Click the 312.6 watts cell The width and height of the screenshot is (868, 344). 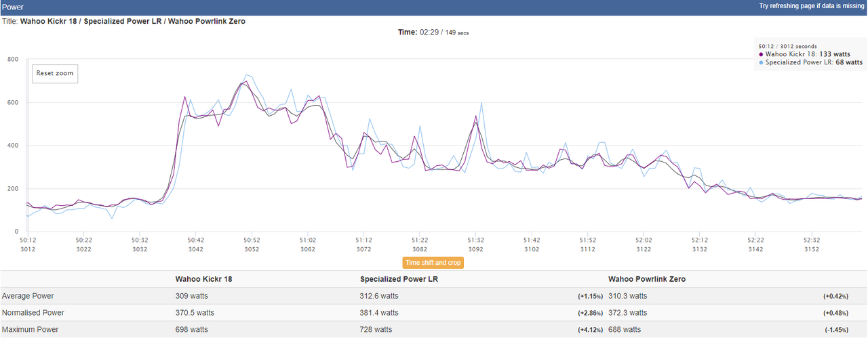(379, 296)
